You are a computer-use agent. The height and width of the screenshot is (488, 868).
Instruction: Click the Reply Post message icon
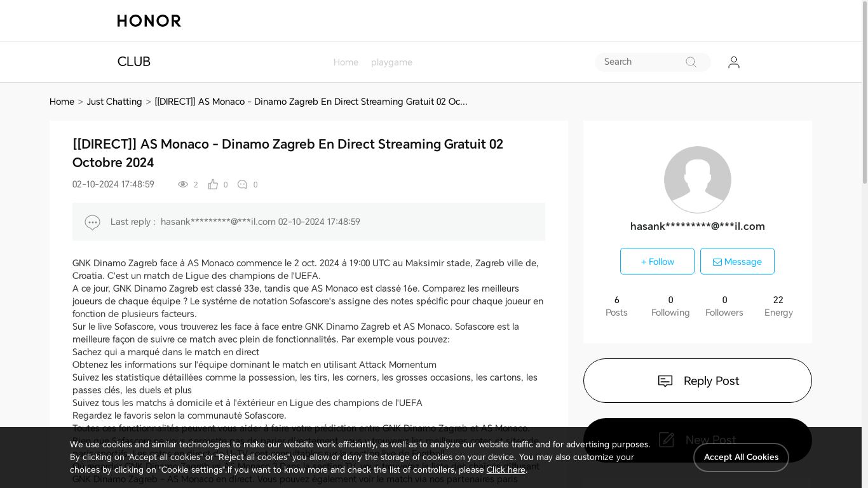pyautogui.click(x=665, y=381)
